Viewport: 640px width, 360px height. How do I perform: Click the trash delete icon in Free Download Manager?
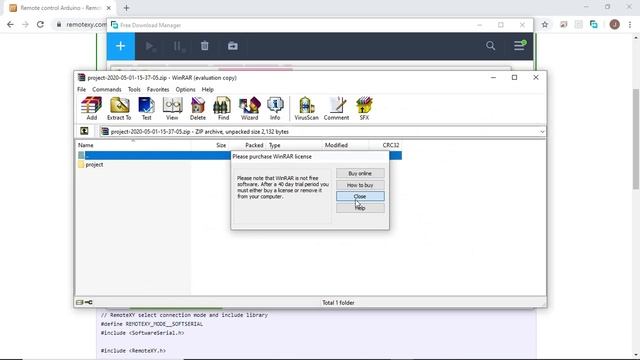(x=205, y=46)
